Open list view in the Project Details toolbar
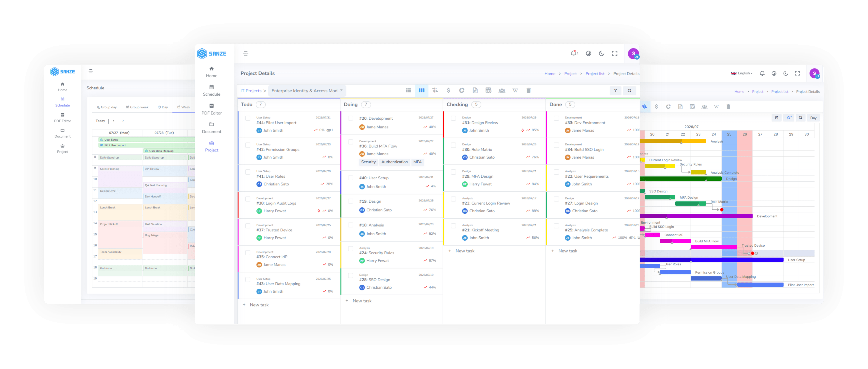868x369 pixels. [x=408, y=90]
